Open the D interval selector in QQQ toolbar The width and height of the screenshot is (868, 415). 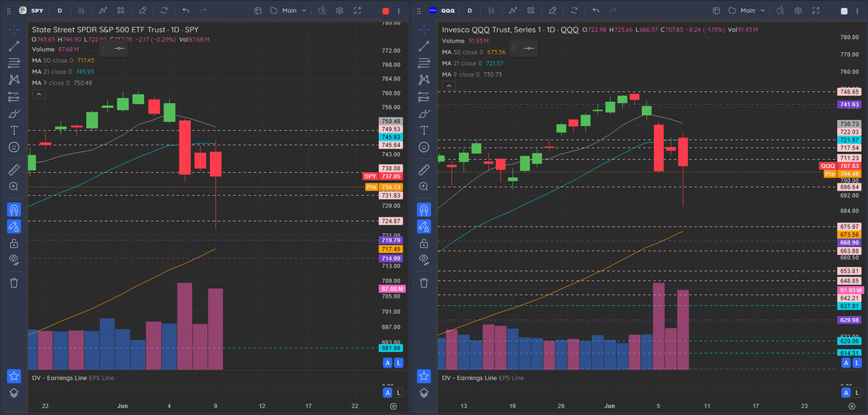pyautogui.click(x=469, y=11)
